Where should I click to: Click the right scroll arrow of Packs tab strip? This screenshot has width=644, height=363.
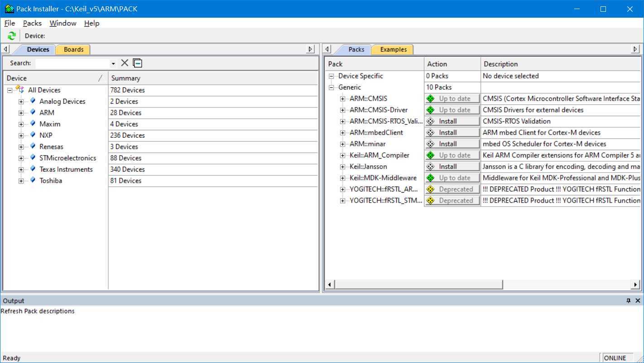[x=635, y=49]
